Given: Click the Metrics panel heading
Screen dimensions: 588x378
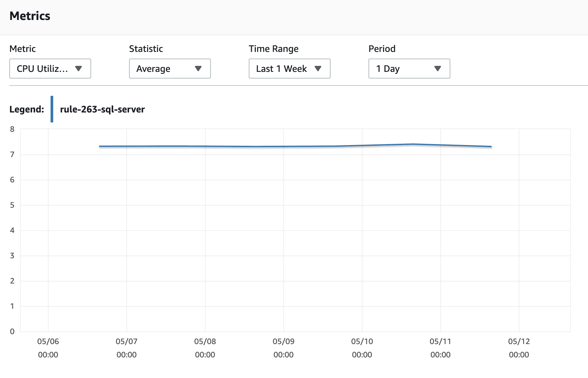Looking at the screenshot, I should (30, 16).
